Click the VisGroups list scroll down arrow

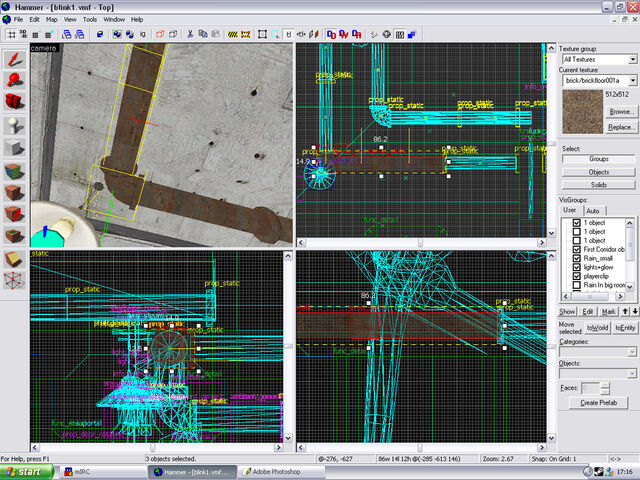(x=630, y=287)
